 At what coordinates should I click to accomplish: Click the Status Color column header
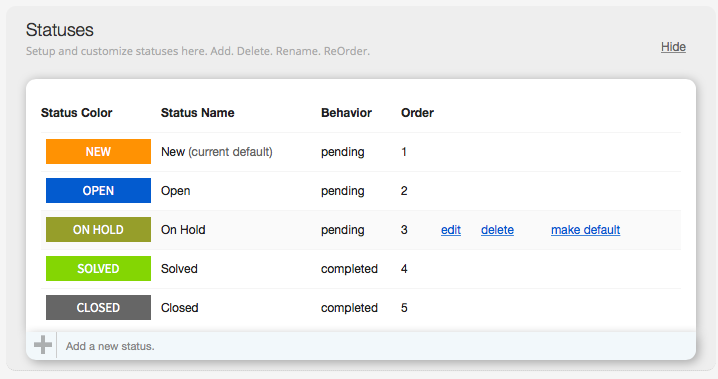click(x=76, y=113)
